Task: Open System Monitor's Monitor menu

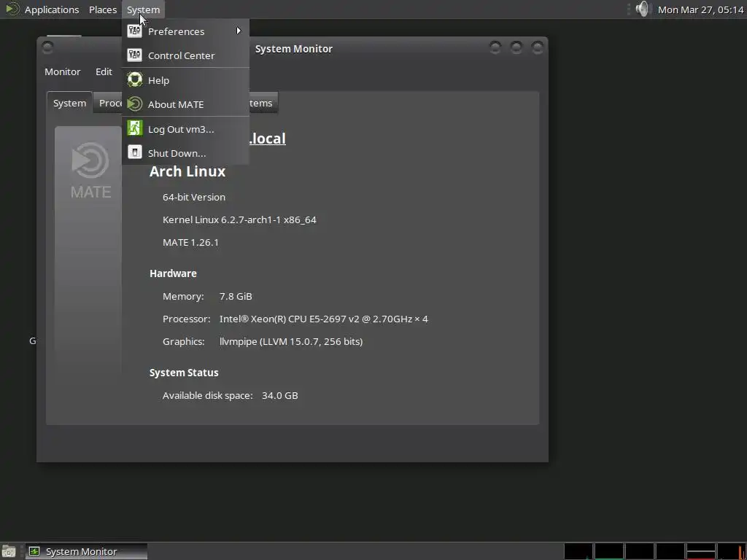Action: point(63,71)
